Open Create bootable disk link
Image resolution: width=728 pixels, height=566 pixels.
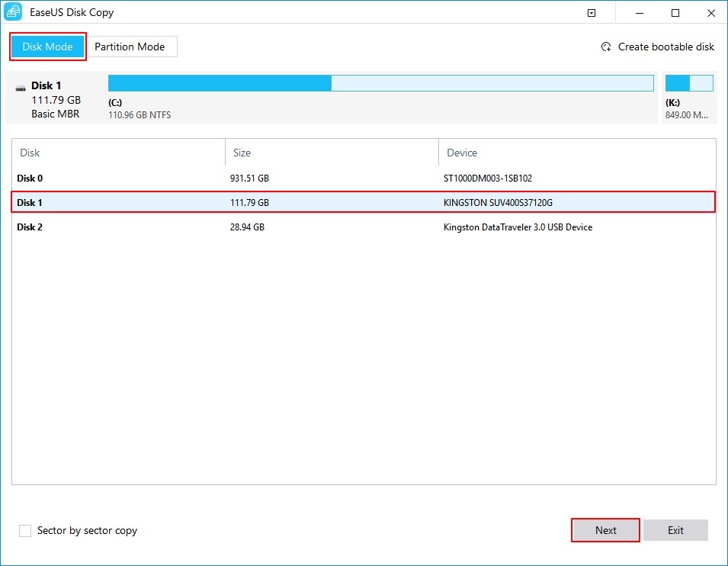tap(665, 47)
